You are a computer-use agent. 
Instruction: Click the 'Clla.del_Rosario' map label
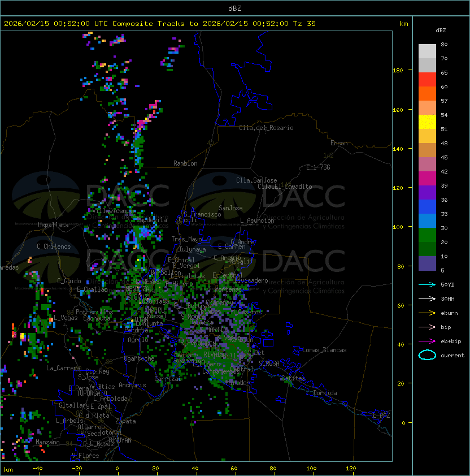point(266,128)
